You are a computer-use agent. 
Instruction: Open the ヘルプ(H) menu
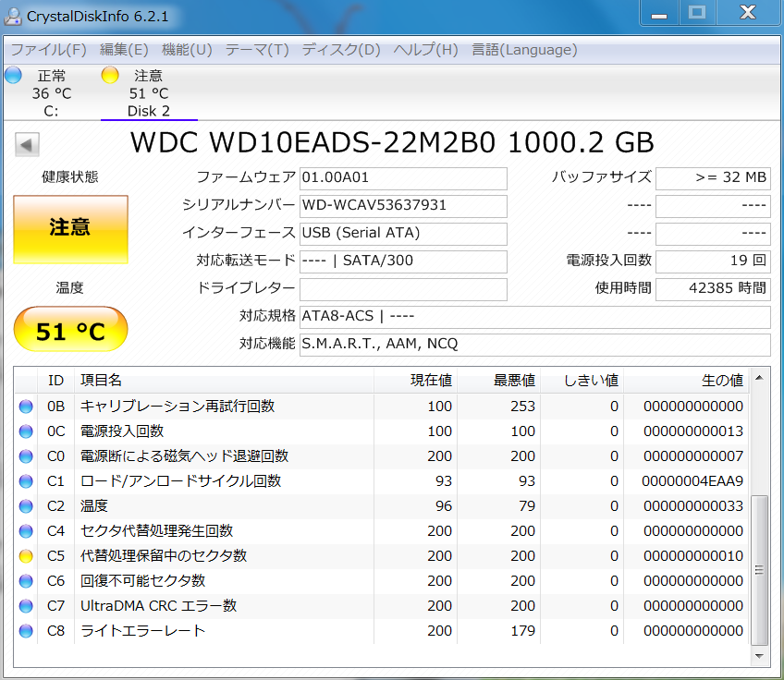(425, 50)
